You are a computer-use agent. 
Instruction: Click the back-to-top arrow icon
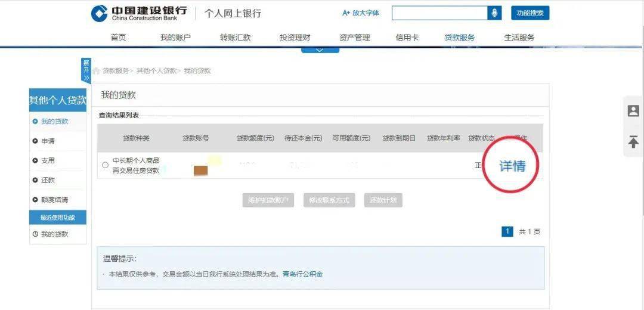pos(633,141)
